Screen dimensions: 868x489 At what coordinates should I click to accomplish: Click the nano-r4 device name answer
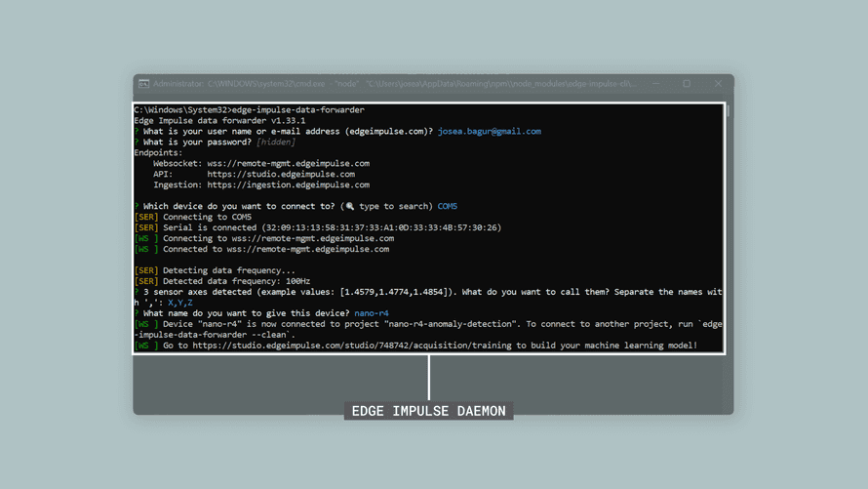point(371,314)
